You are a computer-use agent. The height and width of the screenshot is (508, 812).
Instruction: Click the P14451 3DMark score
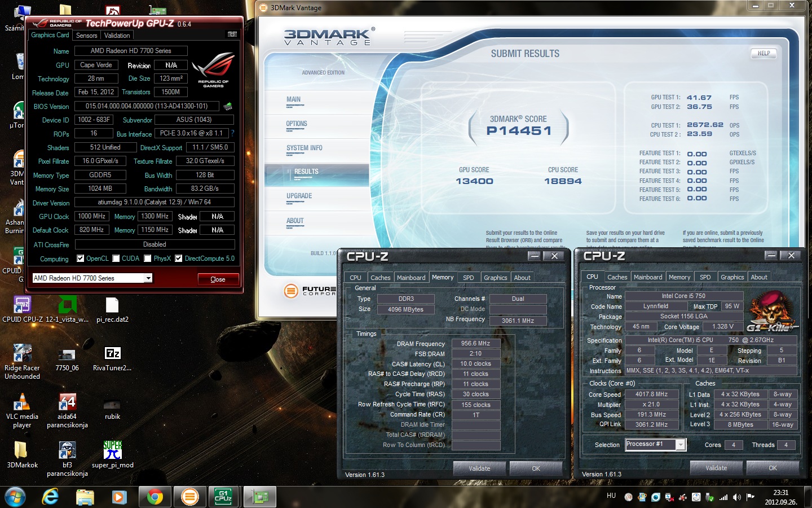click(x=519, y=130)
